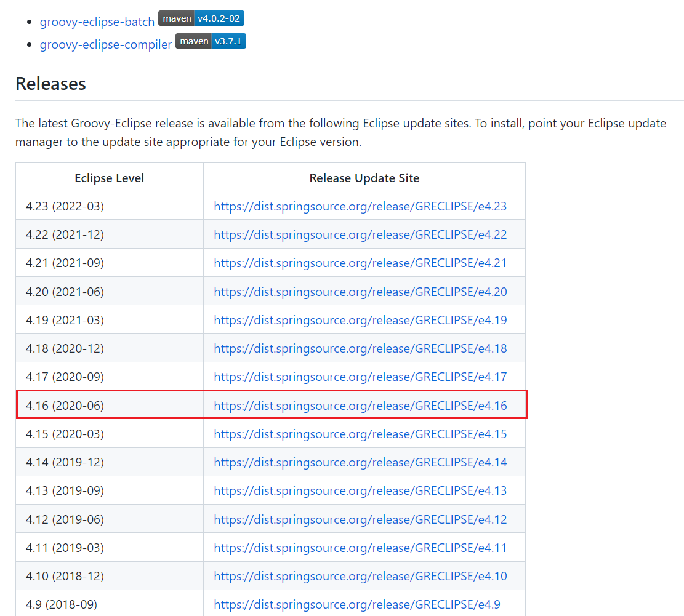The height and width of the screenshot is (616, 684).
Task: Open the GRECLIPSE e4.10 update site link
Action: [360, 576]
